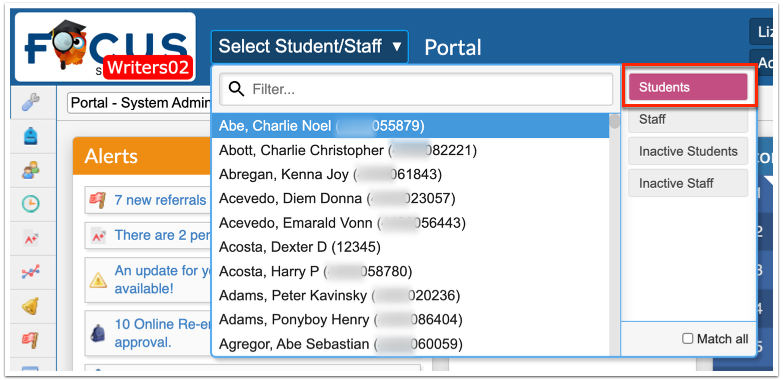Click the student Filter search field
This screenshot has width=783, height=380.
[416, 89]
